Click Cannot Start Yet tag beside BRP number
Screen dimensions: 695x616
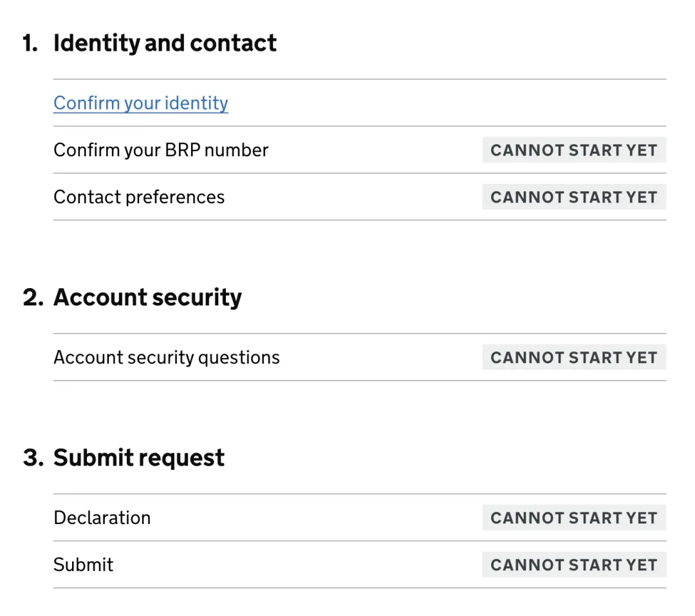[x=573, y=150]
